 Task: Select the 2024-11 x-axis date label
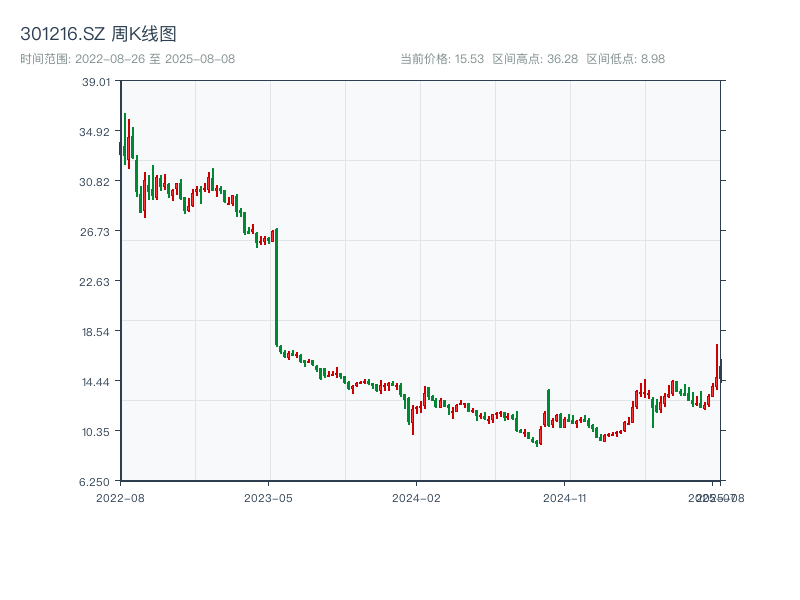pos(565,497)
